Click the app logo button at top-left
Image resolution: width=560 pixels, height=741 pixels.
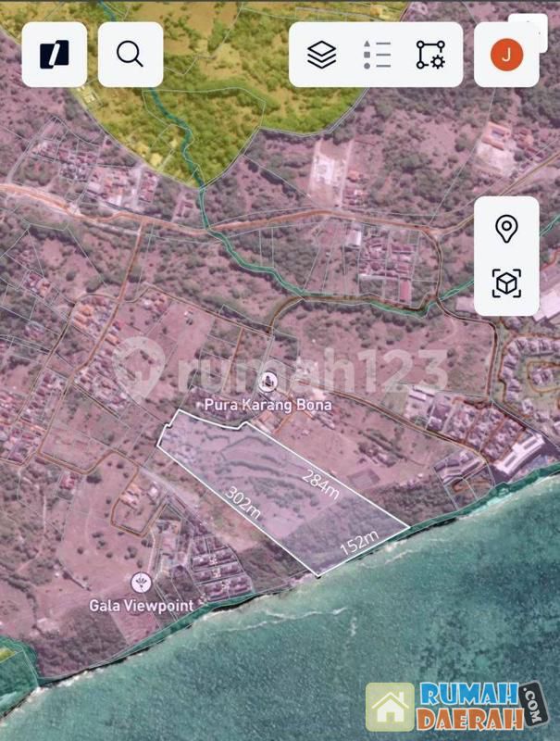(55, 55)
